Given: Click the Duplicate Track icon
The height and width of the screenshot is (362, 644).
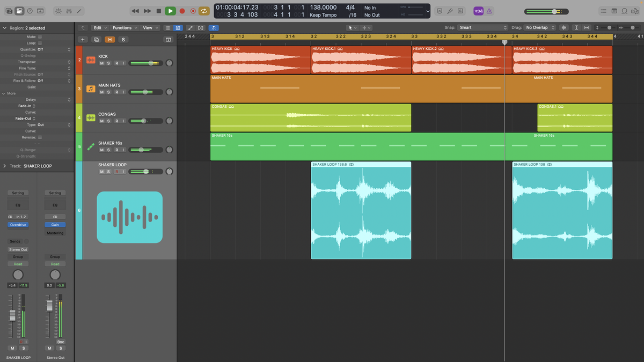Looking at the screenshot, I should (96, 40).
